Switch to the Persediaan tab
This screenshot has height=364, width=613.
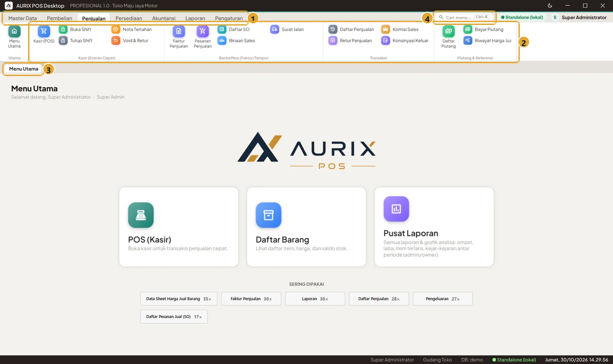pos(129,18)
